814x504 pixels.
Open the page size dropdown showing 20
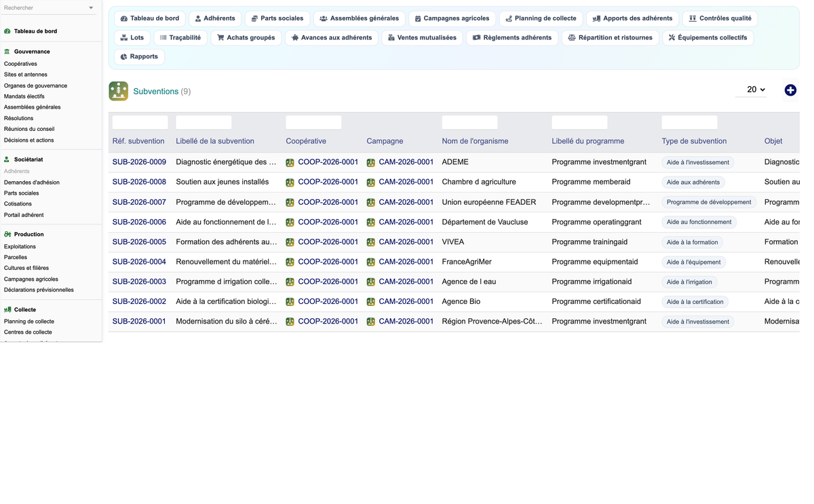752,90
